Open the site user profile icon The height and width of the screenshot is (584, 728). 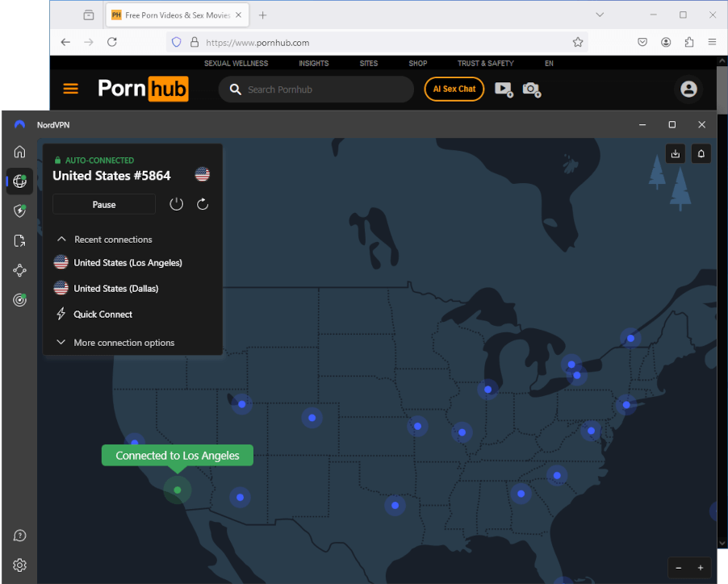(688, 89)
